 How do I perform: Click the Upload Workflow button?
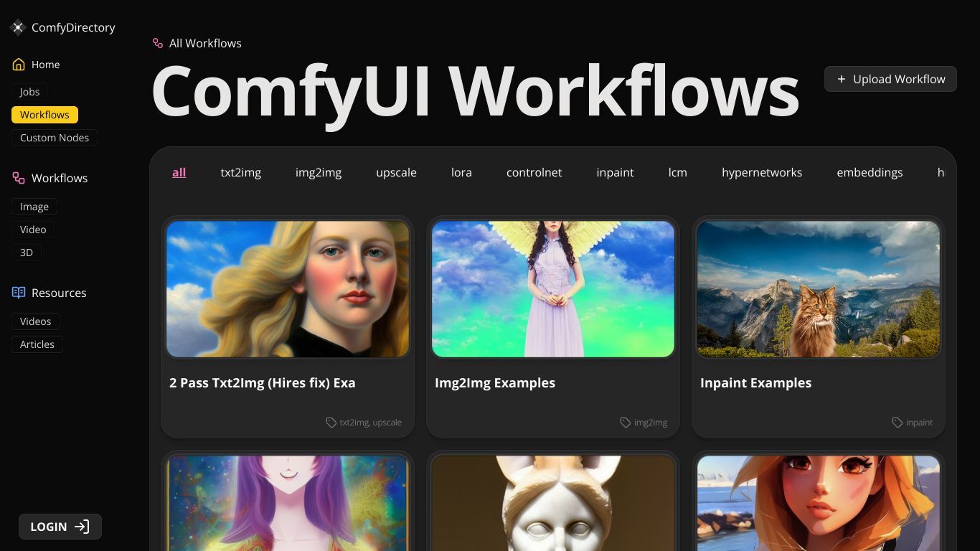click(x=890, y=79)
